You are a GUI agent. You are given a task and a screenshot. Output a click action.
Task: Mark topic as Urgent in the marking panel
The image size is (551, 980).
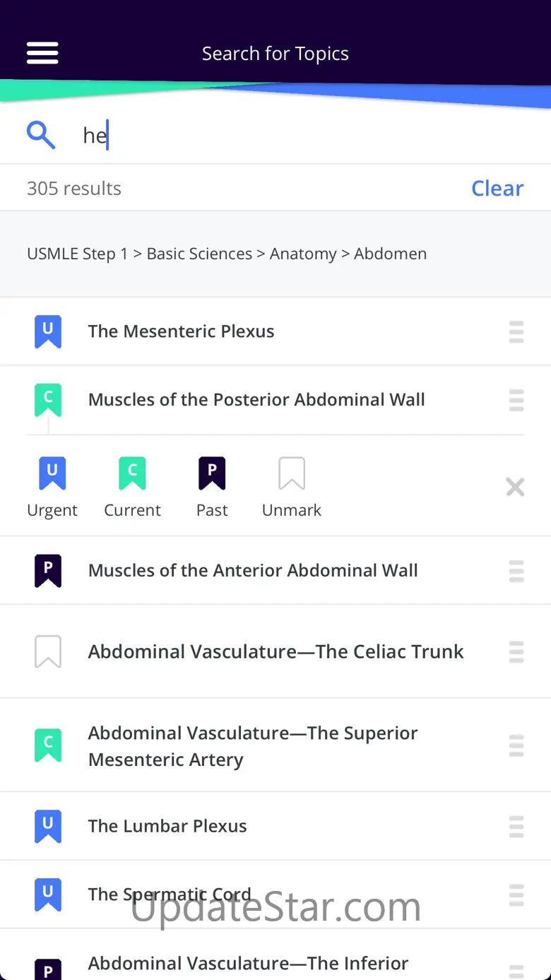click(x=52, y=487)
